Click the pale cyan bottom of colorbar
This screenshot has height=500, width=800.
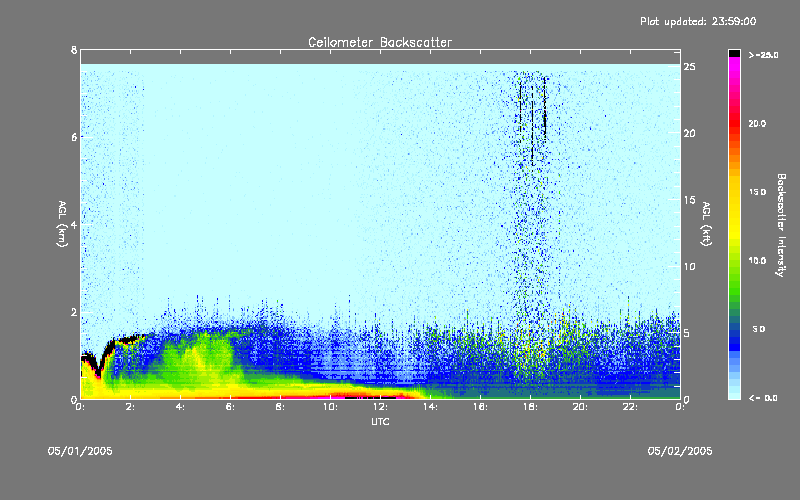(734, 394)
